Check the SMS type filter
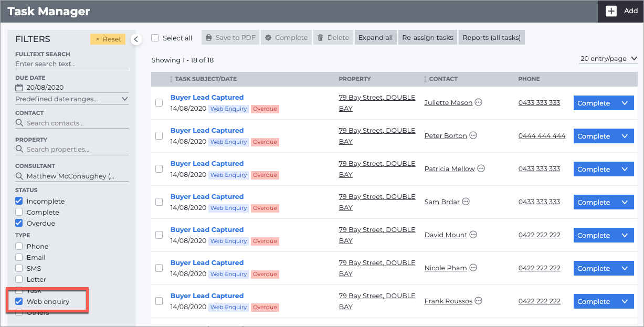 coord(19,268)
